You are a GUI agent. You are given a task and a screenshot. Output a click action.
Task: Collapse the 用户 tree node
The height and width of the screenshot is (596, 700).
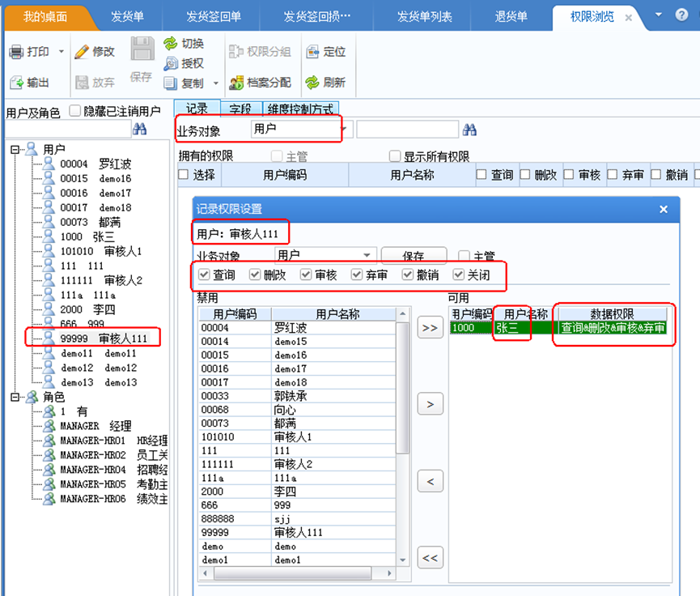(15, 149)
